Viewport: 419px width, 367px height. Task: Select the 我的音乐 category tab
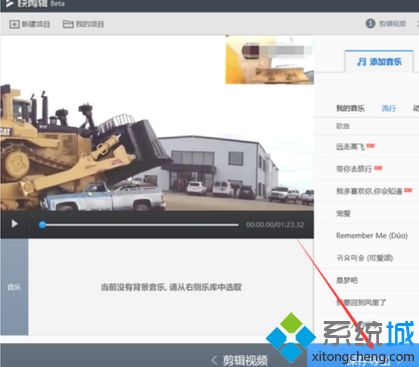[350, 108]
